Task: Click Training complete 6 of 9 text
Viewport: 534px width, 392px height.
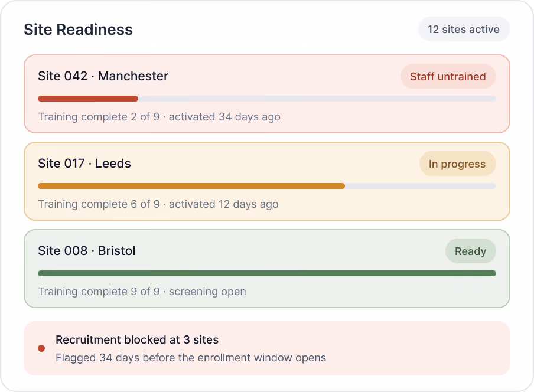Action: pyautogui.click(x=99, y=204)
